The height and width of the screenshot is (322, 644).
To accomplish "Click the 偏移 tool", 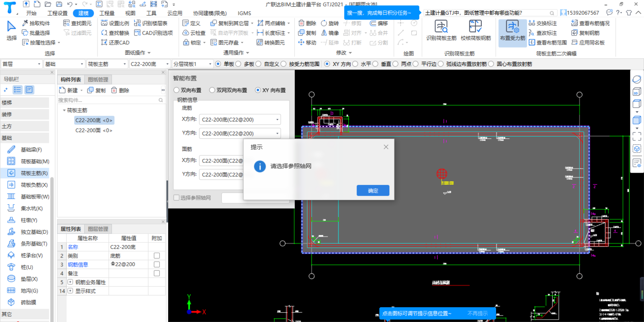I will point(379,23).
